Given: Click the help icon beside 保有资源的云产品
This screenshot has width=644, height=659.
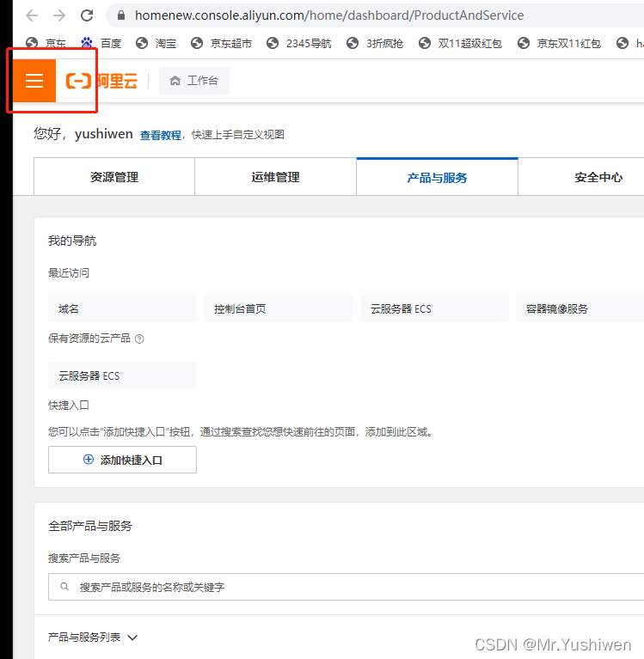Looking at the screenshot, I should [139, 339].
